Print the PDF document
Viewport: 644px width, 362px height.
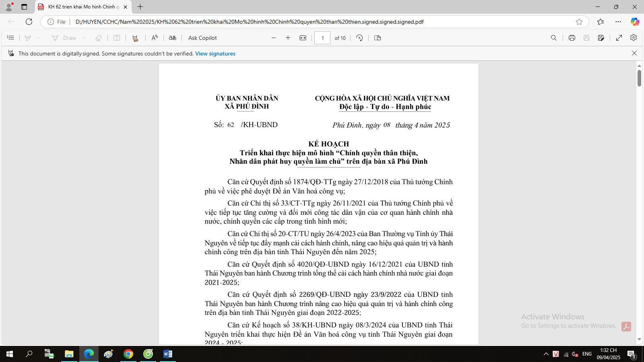[572, 38]
